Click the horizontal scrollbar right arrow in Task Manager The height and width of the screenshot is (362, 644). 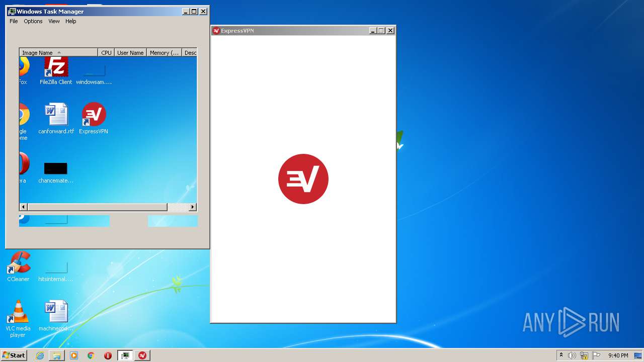[x=192, y=207]
